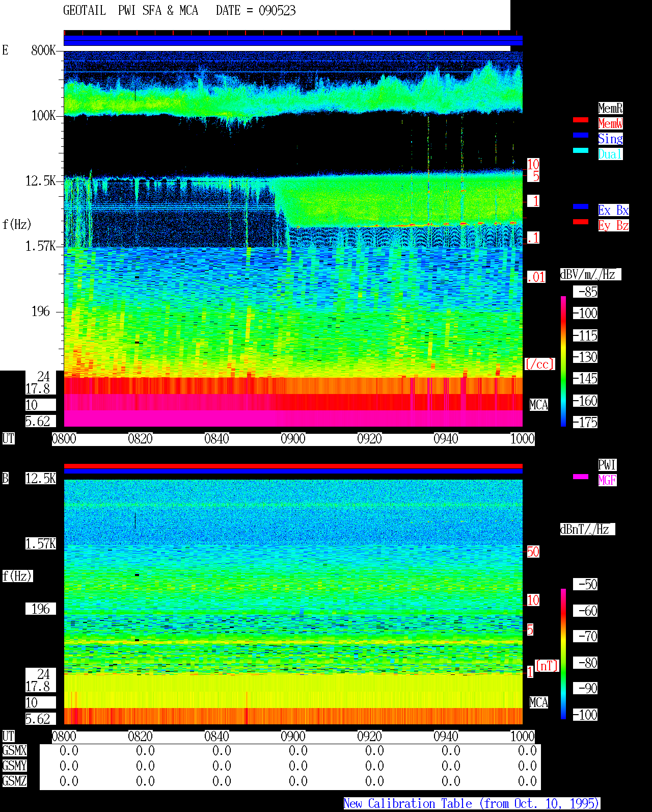Click the GSMX row label
The height and width of the screenshot is (812, 652).
[15, 751]
